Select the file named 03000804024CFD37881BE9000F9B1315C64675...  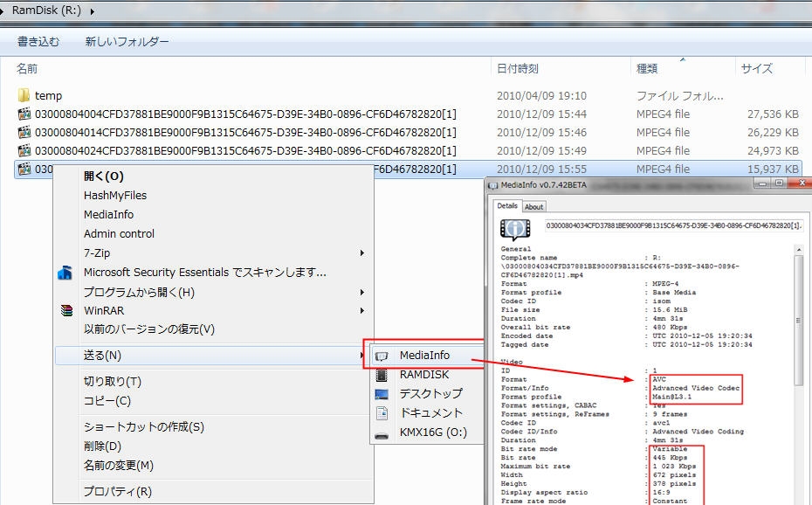[245, 151]
